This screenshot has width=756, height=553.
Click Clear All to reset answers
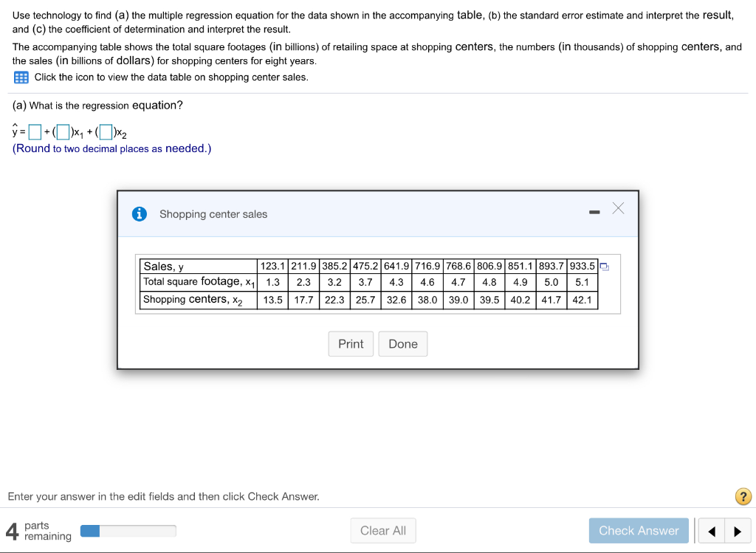click(x=382, y=530)
